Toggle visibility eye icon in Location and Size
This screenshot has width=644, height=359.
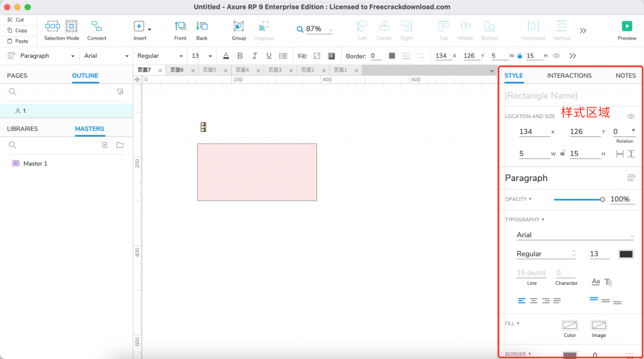(631, 116)
